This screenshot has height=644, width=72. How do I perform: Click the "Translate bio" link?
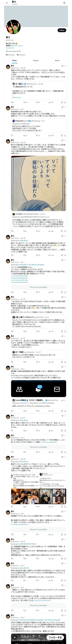click(10, 48)
